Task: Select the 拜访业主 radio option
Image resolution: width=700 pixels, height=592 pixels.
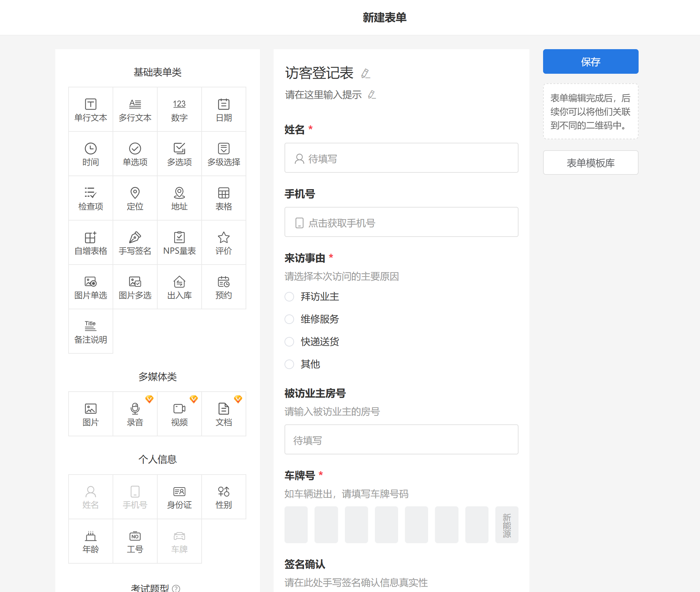Action: [x=289, y=297]
